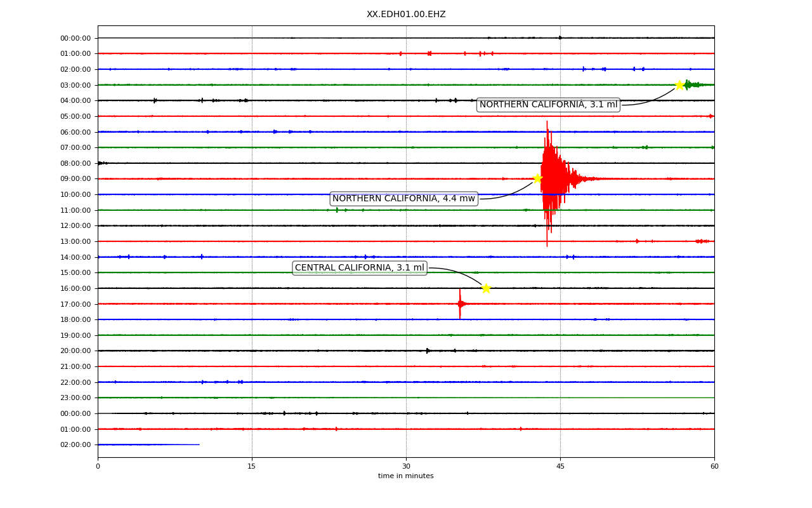This screenshot has width=812, height=508.
Task: Select the CENTRAL CALIFORNIA, 3.1 ml annotation box
Action: point(360,268)
